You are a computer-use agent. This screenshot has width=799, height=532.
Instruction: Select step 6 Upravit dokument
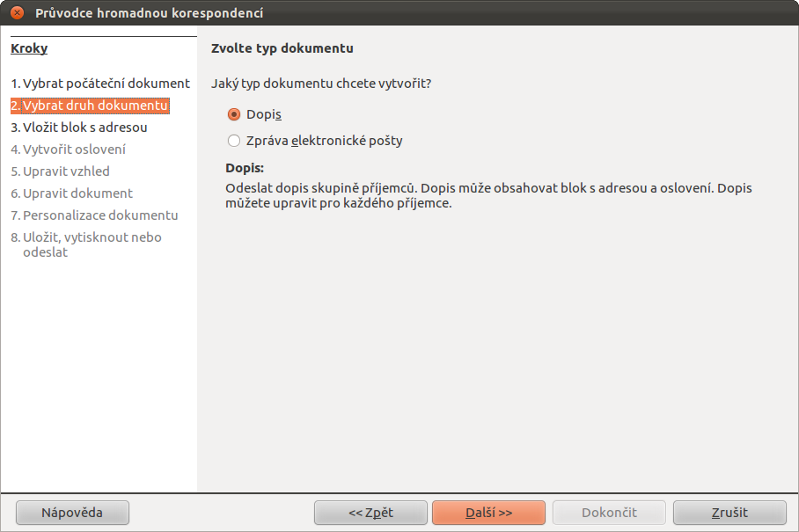[71, 193]
